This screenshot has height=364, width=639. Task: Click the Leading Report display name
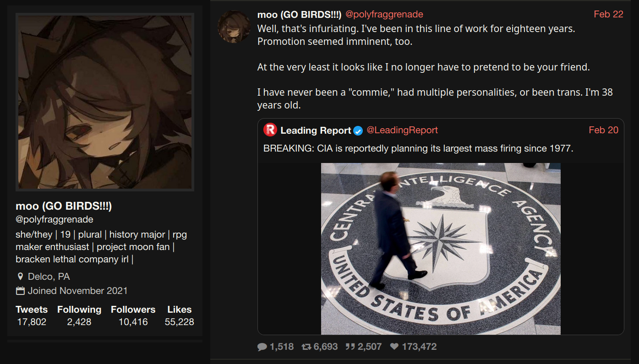pos(316,130)
